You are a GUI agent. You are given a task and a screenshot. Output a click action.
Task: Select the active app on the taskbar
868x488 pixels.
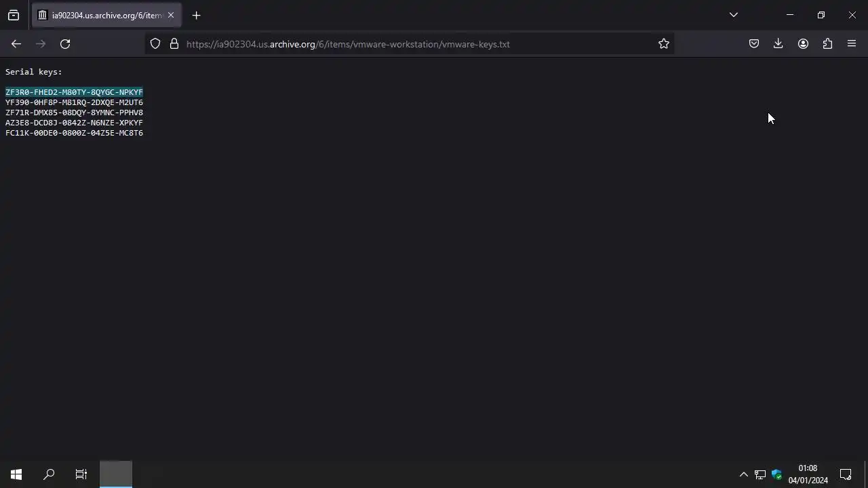tap(116, 474)
